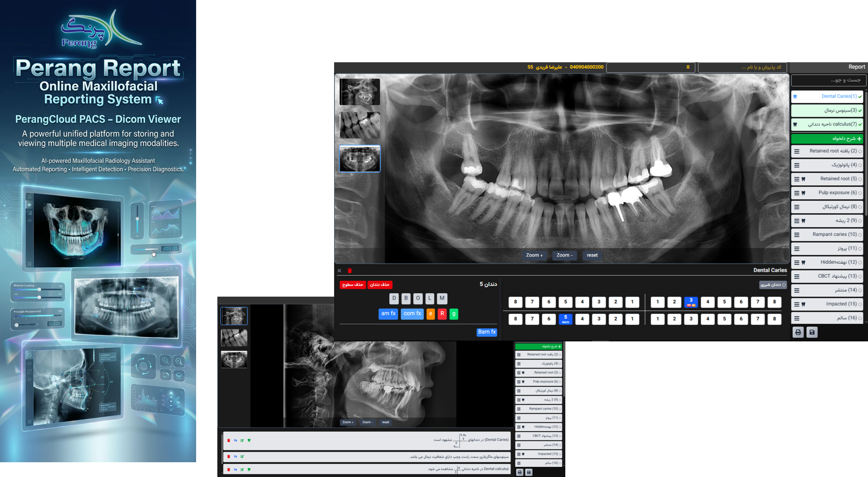868x477 pixels.
Task: Delete the Dental Caries report line, cephalometric window
Action: (x=228, y=441)
